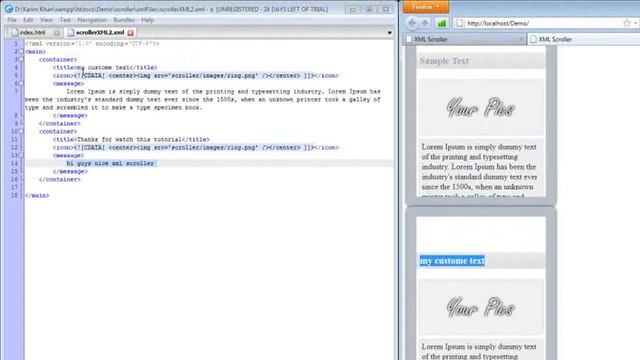
Task: Open the Navigation menu
Action: [x=92, y=20]
